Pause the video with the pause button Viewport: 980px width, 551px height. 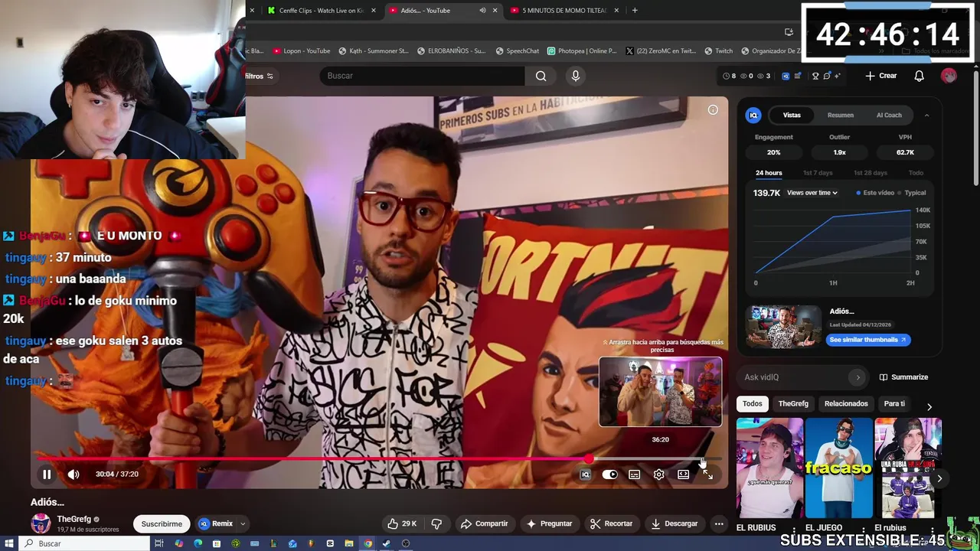[x=47, y=474]
